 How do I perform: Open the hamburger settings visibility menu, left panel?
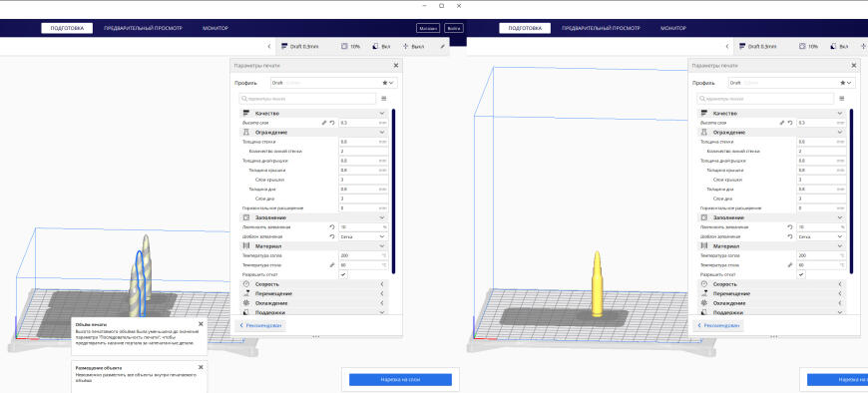click(x=384, y=99)
